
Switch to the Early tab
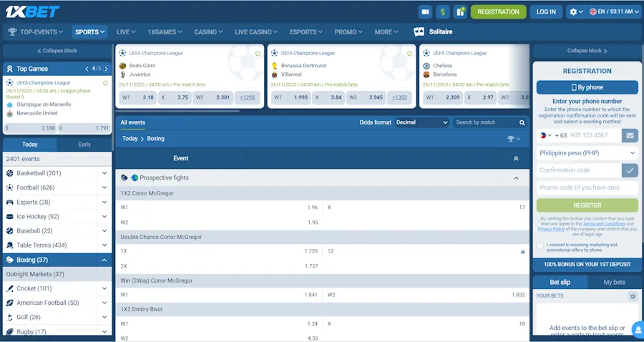click(x=84, y=145)
